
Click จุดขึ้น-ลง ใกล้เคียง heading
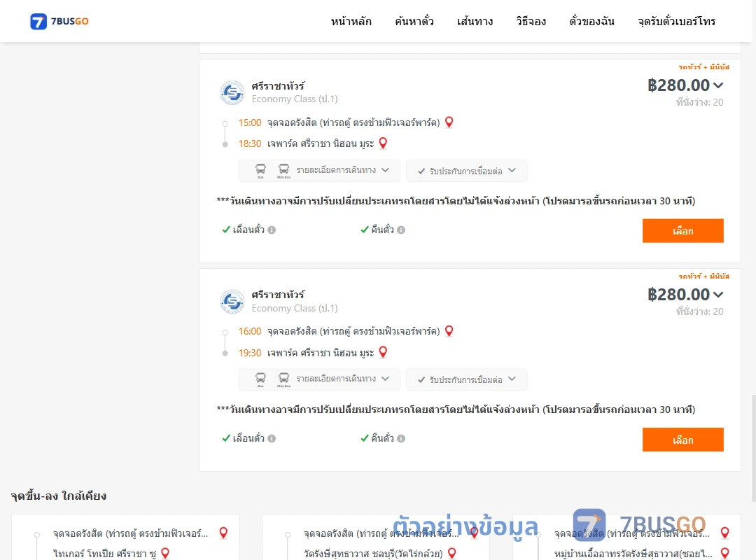(x=58, y=496)
